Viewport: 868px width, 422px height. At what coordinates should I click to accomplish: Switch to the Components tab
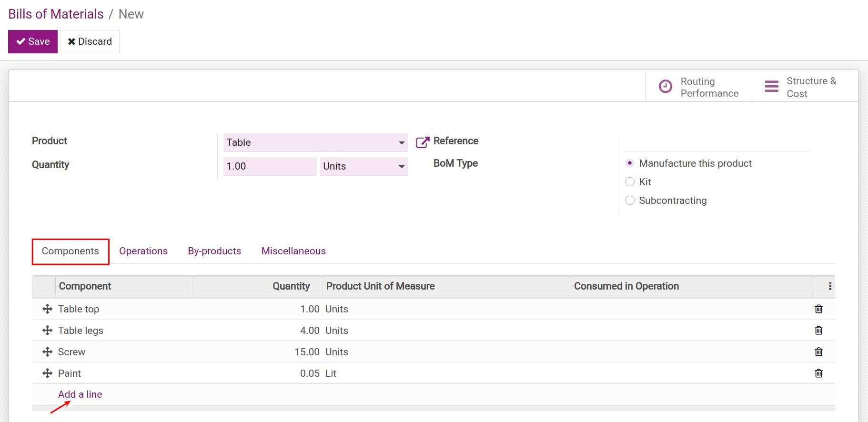tap(71, 251)
